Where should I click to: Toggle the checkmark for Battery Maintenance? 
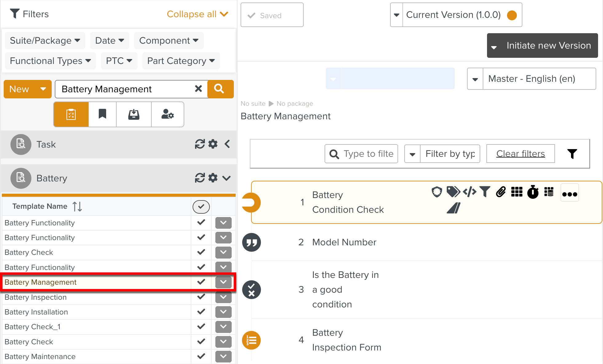(201, 356)
